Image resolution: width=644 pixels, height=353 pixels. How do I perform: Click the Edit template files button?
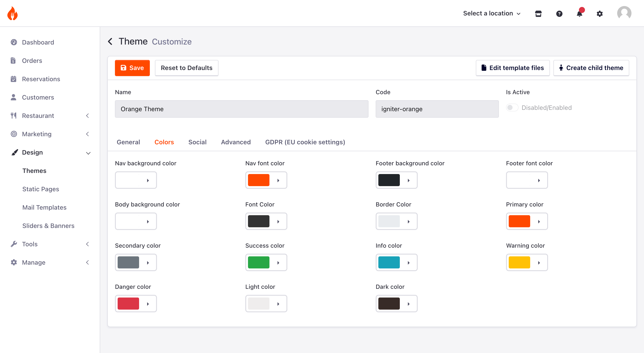click(x=512, y=68)
